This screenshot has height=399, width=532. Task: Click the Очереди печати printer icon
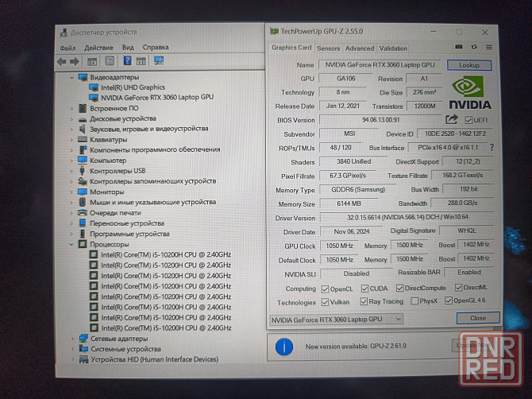click(83, 212)
